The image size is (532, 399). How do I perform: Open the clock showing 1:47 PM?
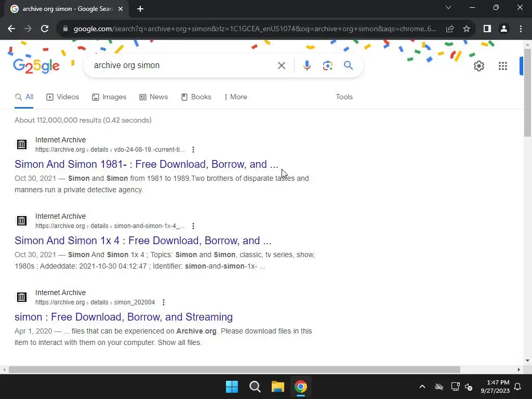tap(495, 387)
